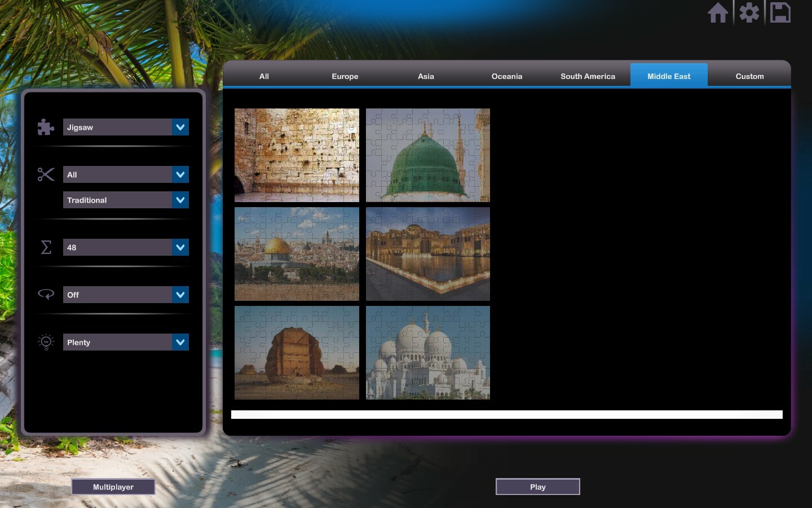Click the sigma piece-count icon
The height and width of the screenshot is (508, 812).
click(46, 247)
